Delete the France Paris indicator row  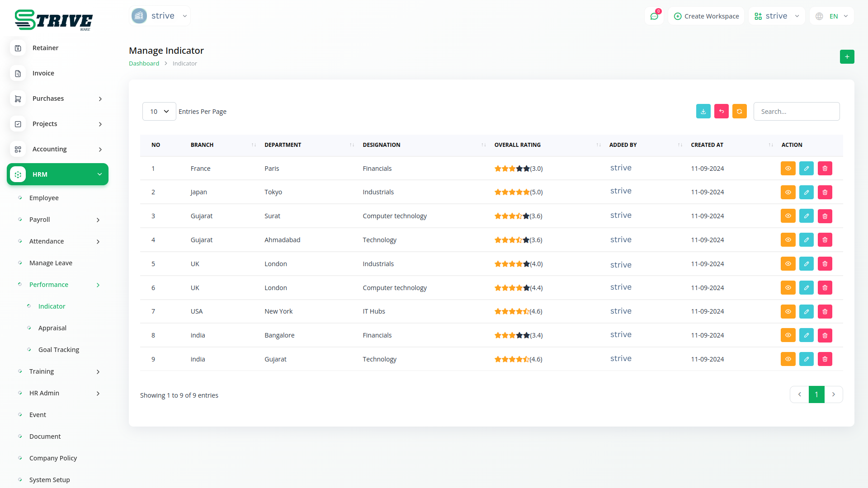pos(825,169)
